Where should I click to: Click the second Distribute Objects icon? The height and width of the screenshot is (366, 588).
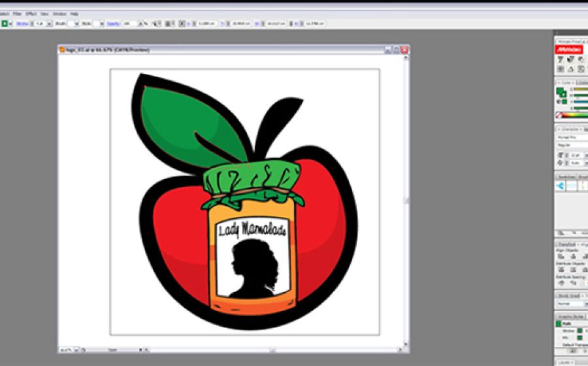573,269
